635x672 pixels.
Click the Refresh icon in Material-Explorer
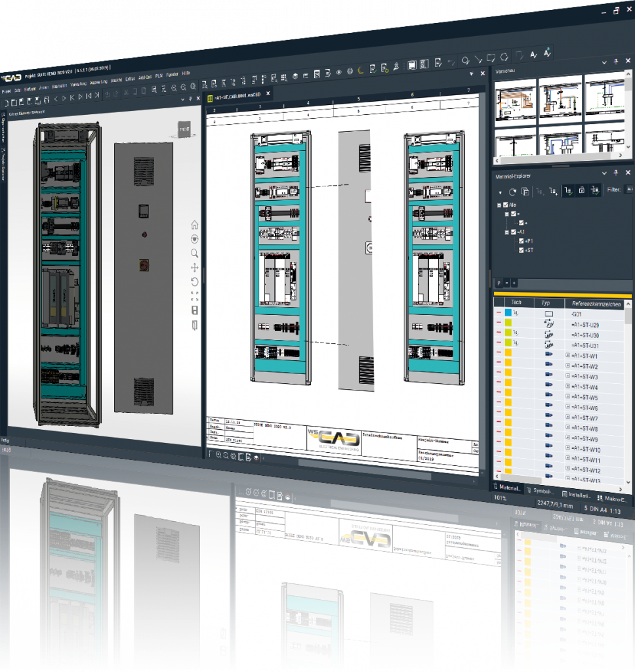point(512,191)
